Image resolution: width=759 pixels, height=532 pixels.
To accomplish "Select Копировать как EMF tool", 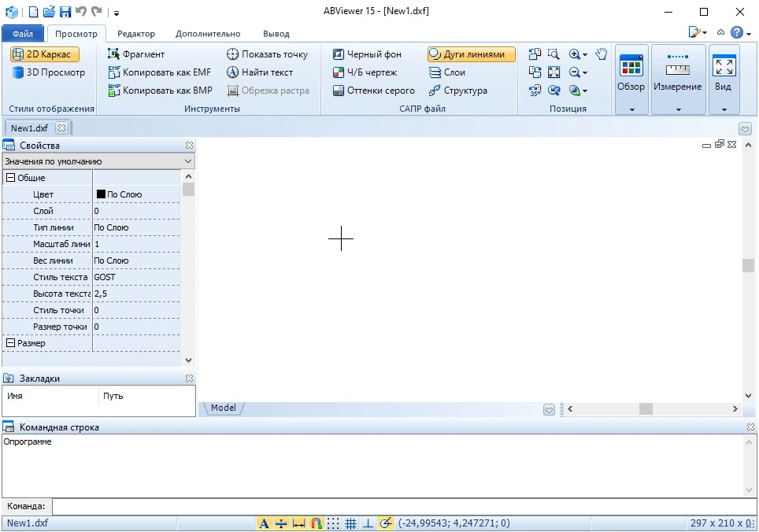I will 159,72.
